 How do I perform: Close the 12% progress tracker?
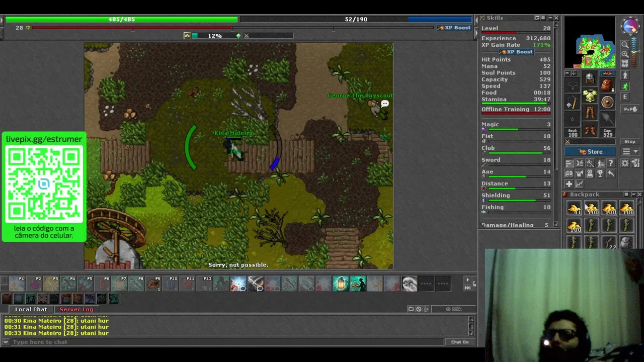click(246, 36)
